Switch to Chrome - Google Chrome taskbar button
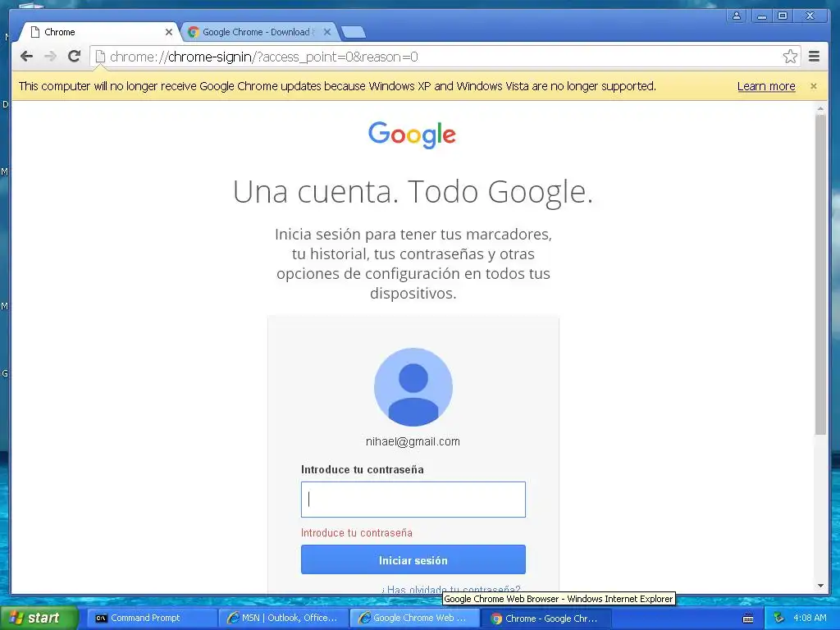Viewport: 840px width, 630px height. [546, 619]
